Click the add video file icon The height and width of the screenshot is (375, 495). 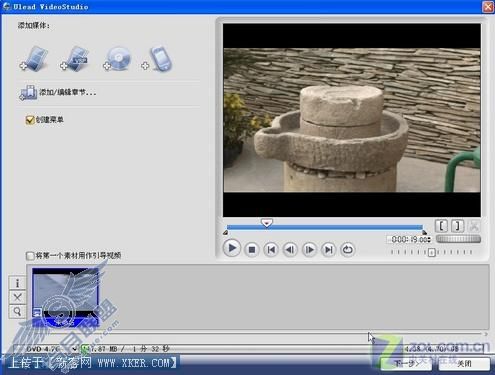coord(34,59)
